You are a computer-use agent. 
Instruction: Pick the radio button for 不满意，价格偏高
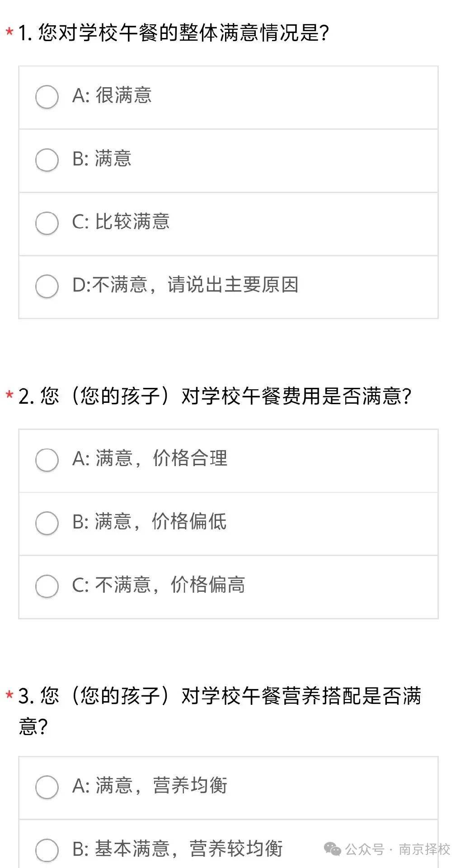[47, 586]
